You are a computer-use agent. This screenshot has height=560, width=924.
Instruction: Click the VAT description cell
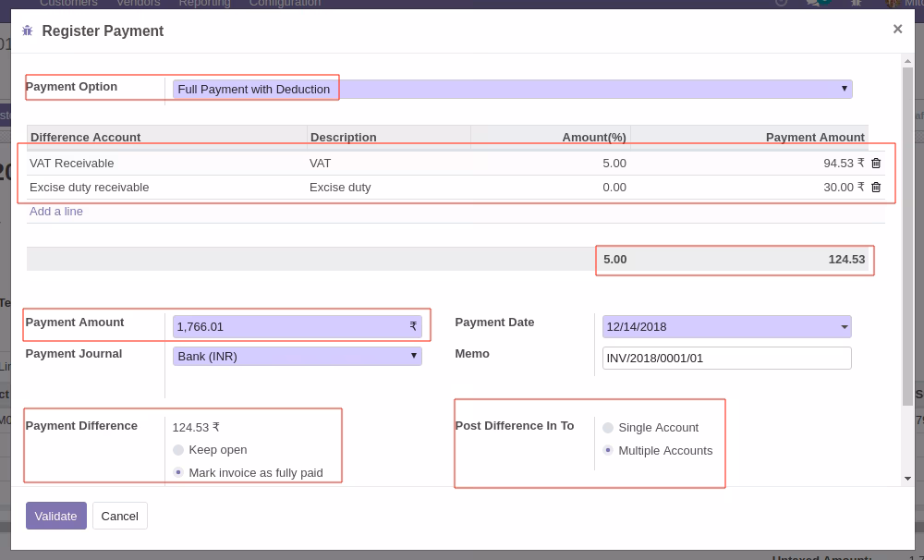(389, 164)
